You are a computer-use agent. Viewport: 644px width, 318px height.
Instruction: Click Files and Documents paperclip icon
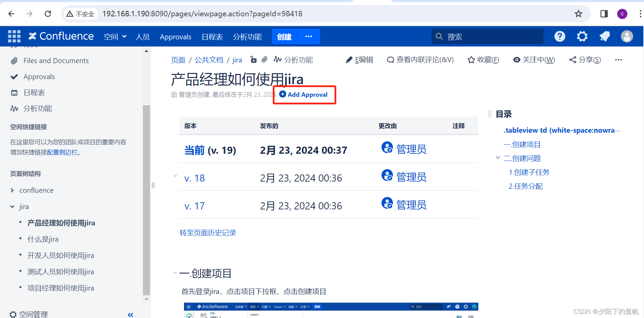click(x=14, y=61)
